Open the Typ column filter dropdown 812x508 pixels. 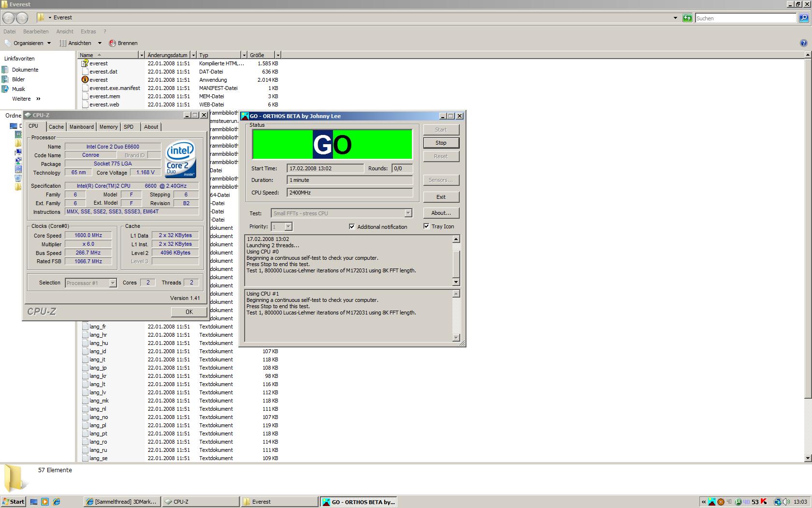244,55
